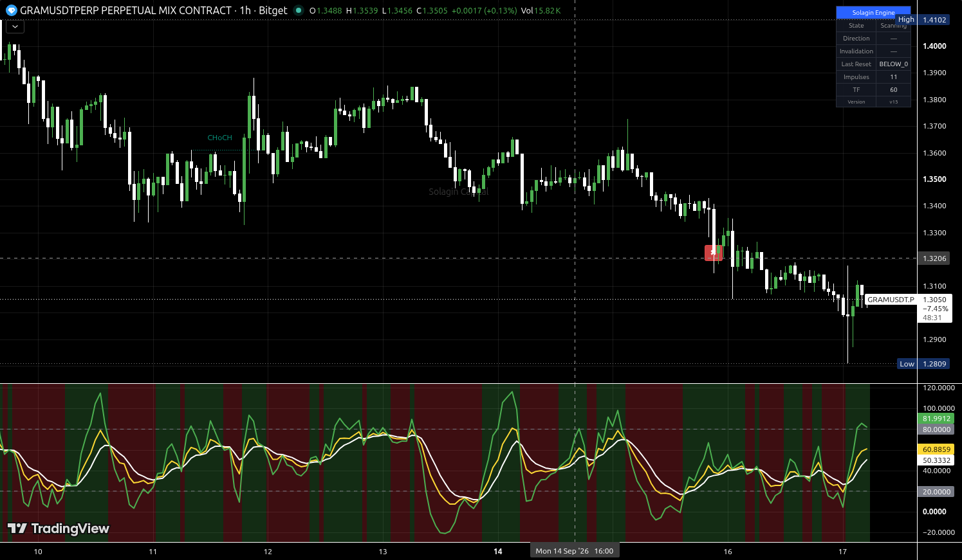This screenshot has width=962, height=560.
Task: Click the high value H 1.3539
Action: 362,11
